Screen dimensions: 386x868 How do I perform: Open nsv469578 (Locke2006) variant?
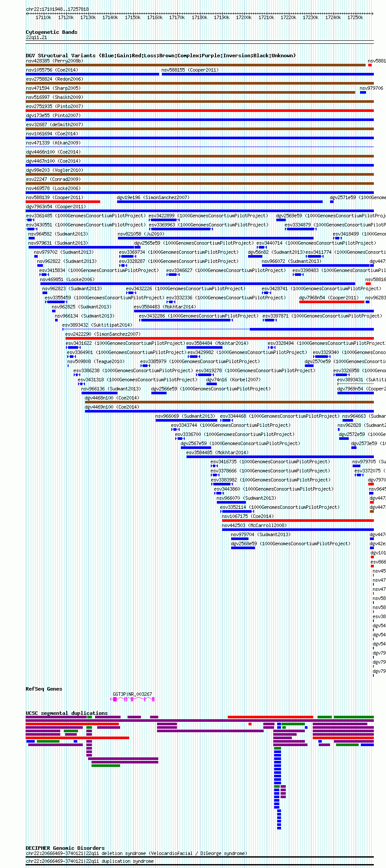53,188
